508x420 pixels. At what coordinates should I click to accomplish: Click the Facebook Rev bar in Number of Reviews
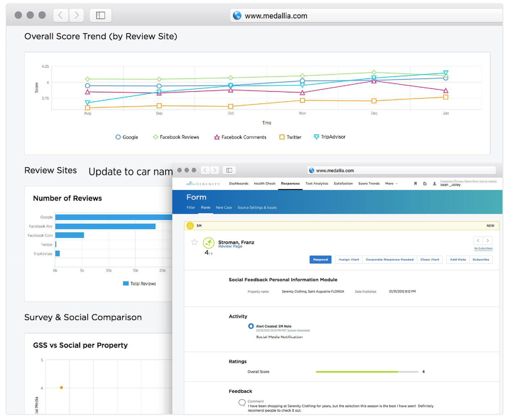click(x=105, y=226)
